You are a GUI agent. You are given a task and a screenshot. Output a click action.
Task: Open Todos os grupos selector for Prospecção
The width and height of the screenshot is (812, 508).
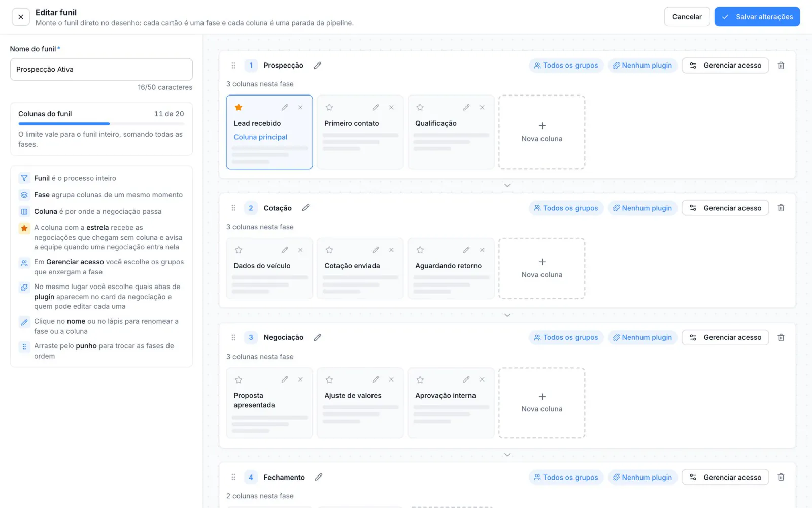click(x=566, y=66)
